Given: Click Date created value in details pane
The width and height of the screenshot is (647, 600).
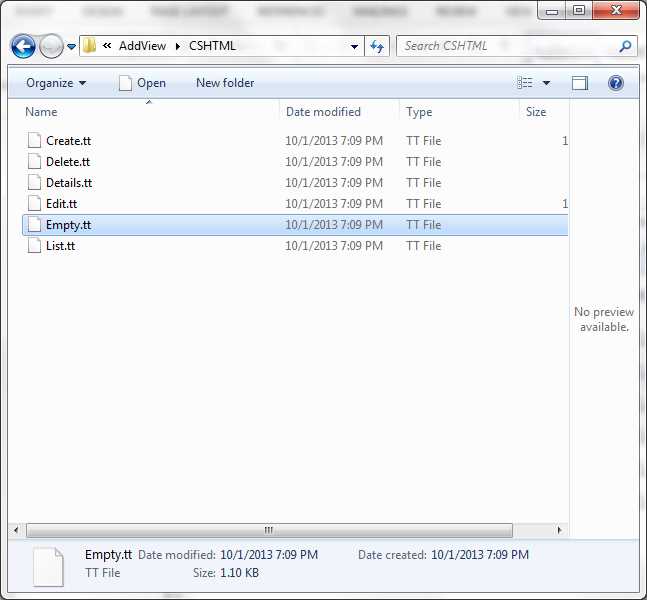Looking at the screenshot, I should coord(480,555).
